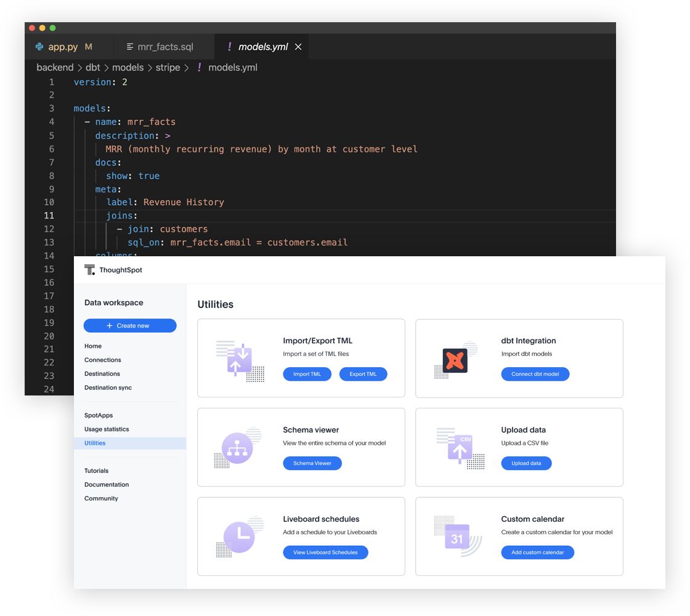Select Usage statistics in the sidebar
690x616 pixels.
[x=107, y=429]
